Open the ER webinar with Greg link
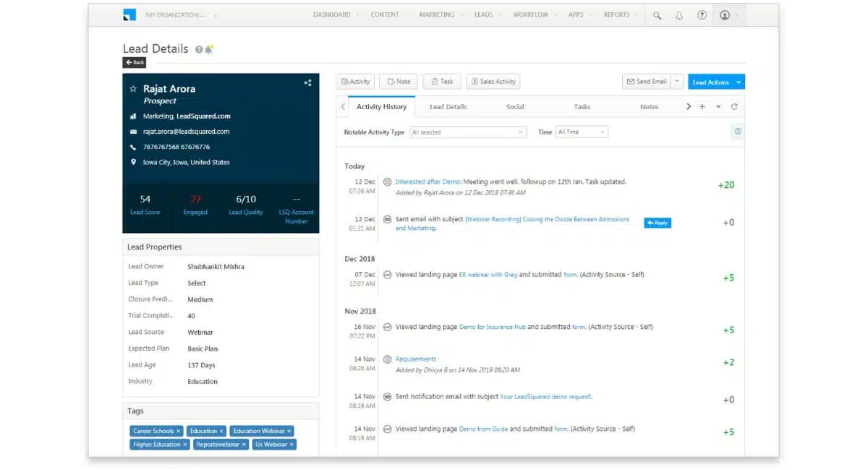 tap(488, 275)
